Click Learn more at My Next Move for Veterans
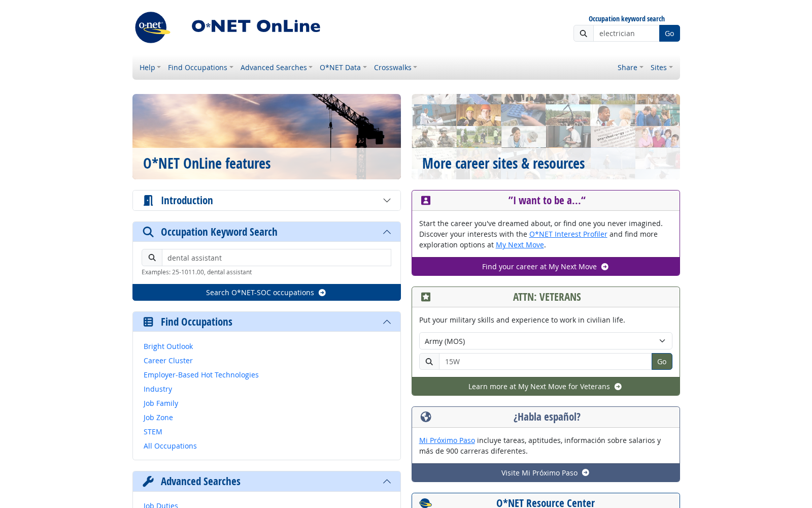 546,387
